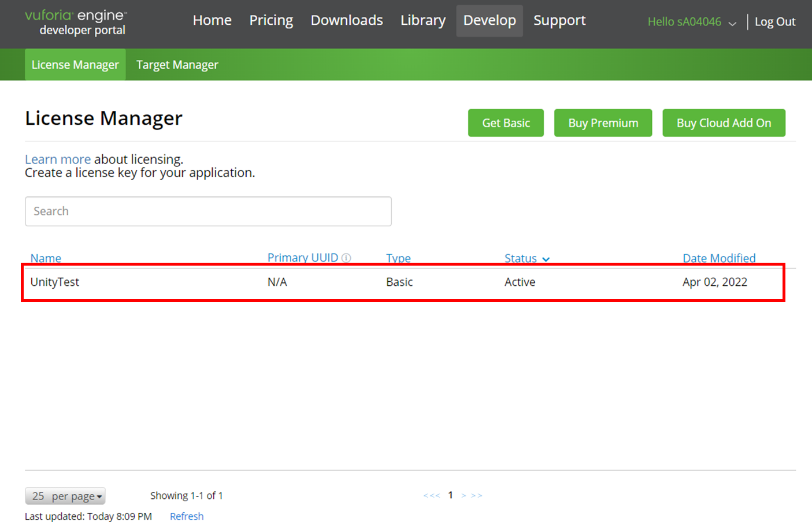Open the Home menu item
Screen dimensions: 812x522
[x=212, y=20]
